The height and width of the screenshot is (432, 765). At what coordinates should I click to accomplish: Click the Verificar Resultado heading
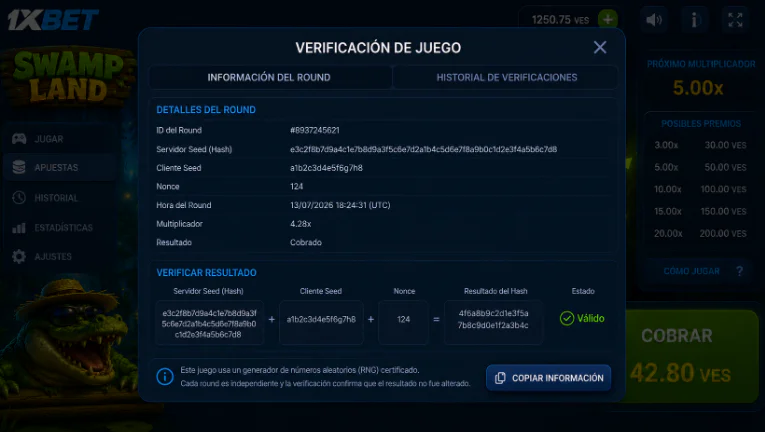206,272
